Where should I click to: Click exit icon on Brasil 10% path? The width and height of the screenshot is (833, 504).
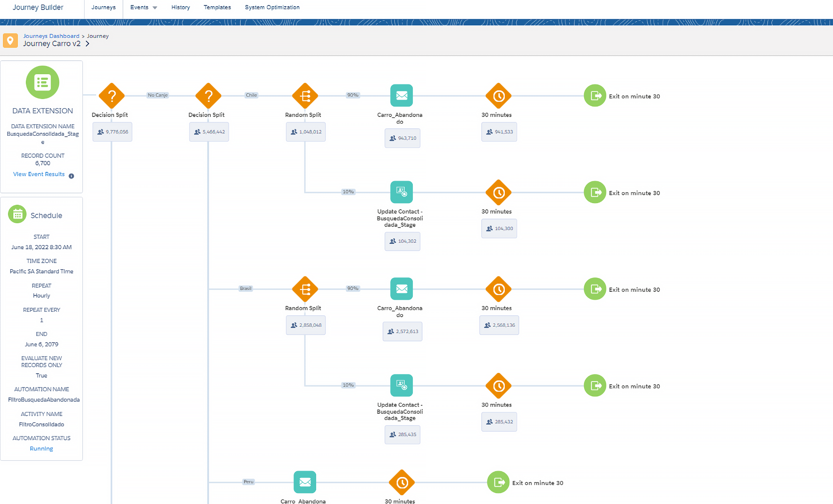pyautogui.click(x=595, y=385)
